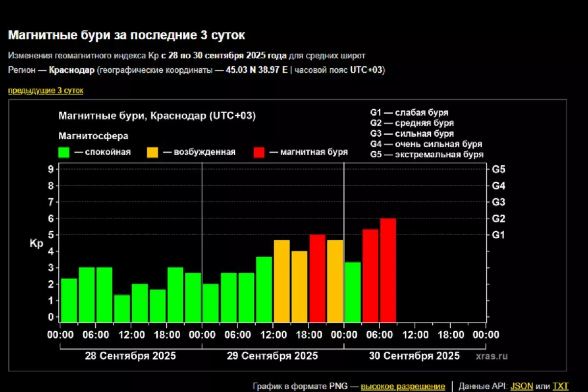The height and width of the screenshot is (392, 588).
Task: Click the G5 label on the right axis
Action: coord(498,170)
